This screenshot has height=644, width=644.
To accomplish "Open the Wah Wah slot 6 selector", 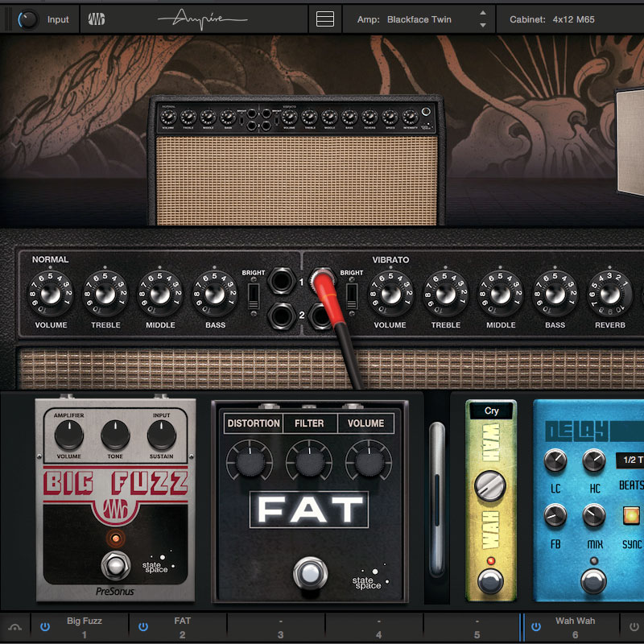I will coord(575,627).
